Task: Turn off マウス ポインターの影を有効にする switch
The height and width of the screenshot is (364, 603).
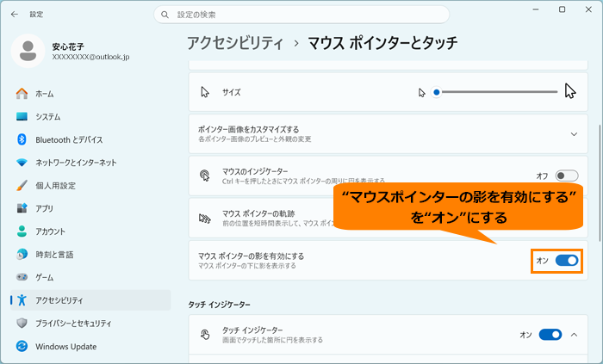Action: (x=567, y=261)
